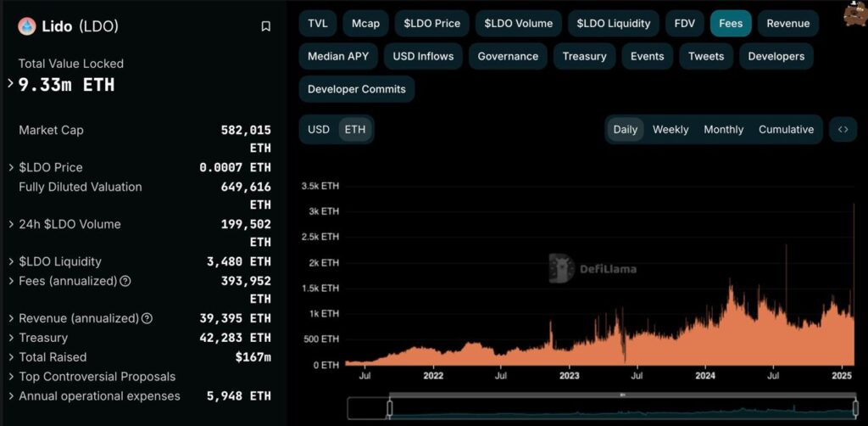Viewport: 868px width, 426px height.
Task: Expand the Treasury row in sidebar
Action: click(11, 338)
